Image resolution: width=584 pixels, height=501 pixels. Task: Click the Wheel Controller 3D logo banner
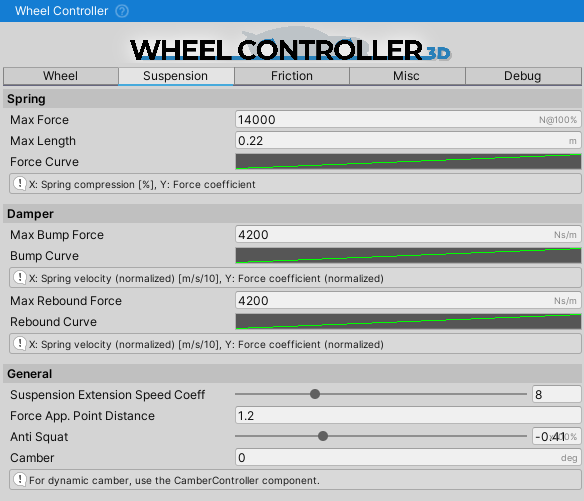pyautogui.click(x=291, y=45)
